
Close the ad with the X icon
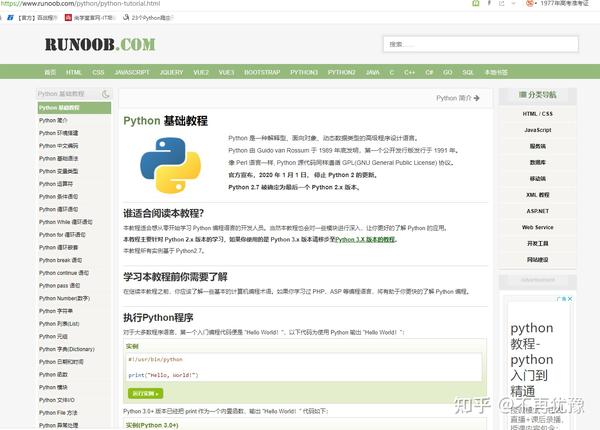570,299
